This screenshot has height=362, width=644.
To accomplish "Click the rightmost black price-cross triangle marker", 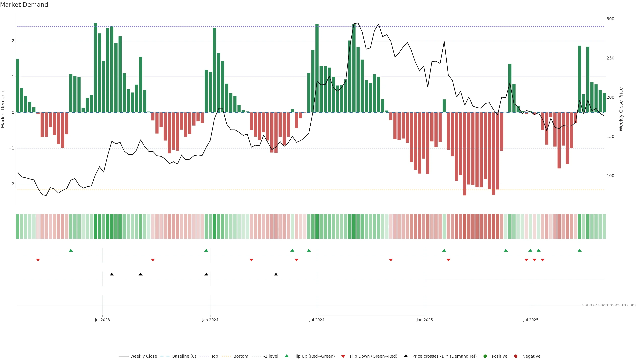I will (x=276, y=274).
